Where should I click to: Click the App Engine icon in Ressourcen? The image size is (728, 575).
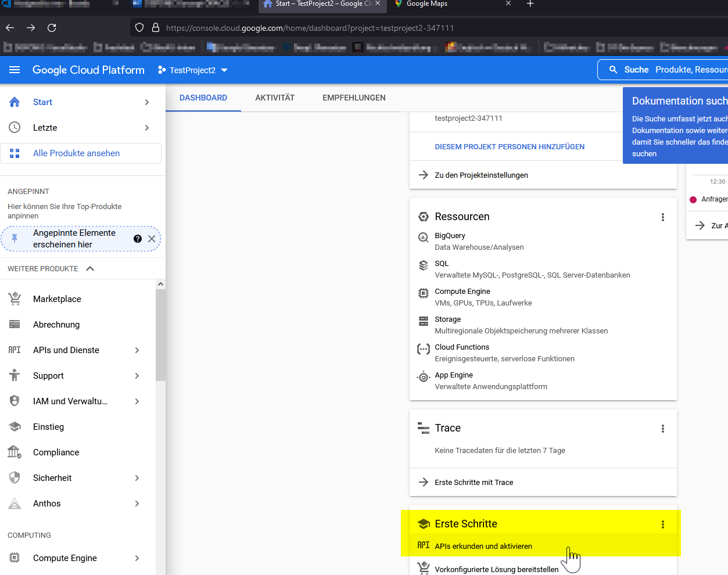click(x=424, y=377)
